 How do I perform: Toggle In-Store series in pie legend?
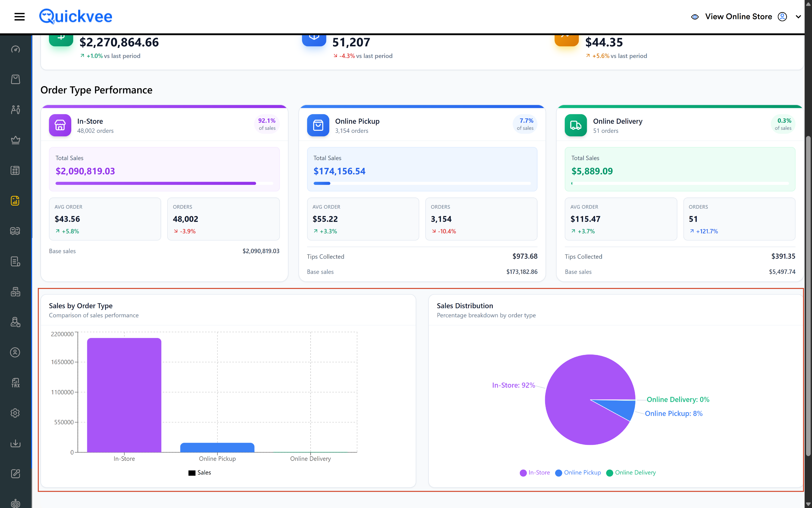pyautogui.click(x=535, y=472)
